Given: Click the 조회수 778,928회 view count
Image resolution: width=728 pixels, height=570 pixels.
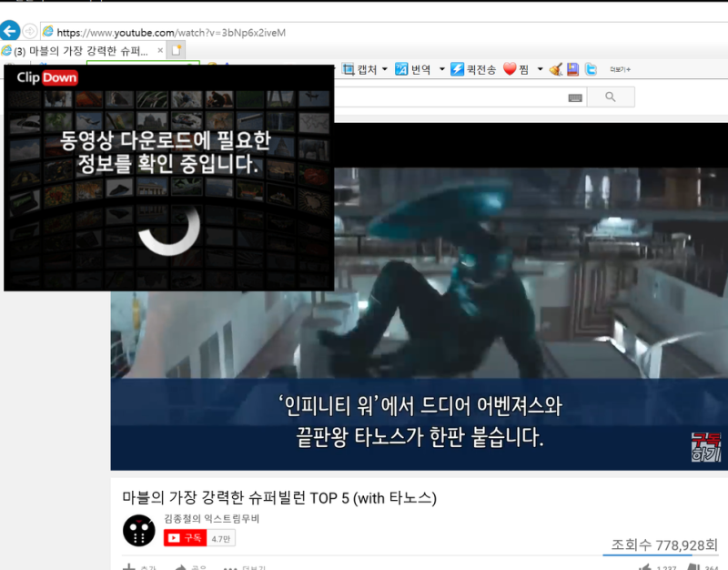Looking at the screenshot, I should (x=664, y=545).
